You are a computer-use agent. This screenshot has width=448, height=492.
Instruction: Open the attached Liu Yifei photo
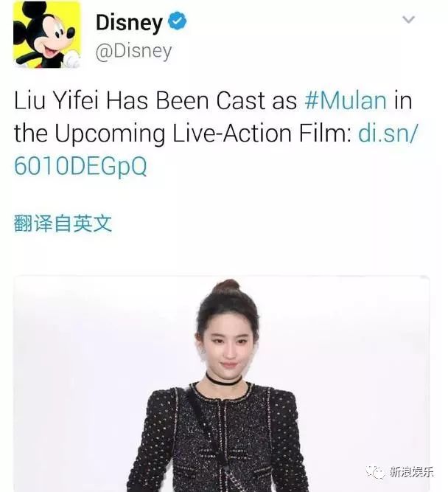(x=221, y=384)
